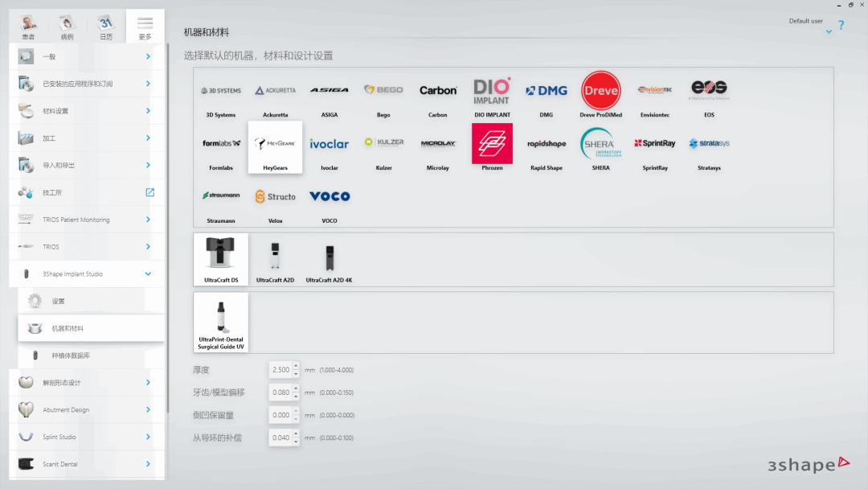Screen dimensions: 868x489
Task: Collapse the 3Shape Implant Studio section
Action: (148, 274)
